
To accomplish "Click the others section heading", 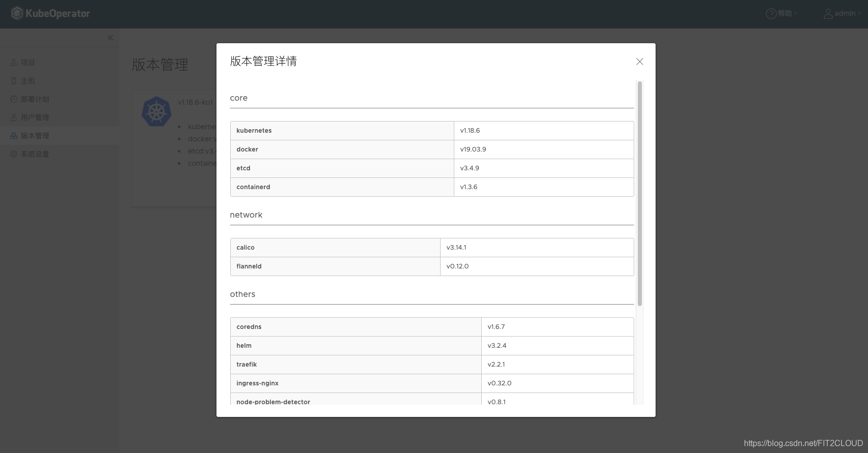I will pos(242,294).
